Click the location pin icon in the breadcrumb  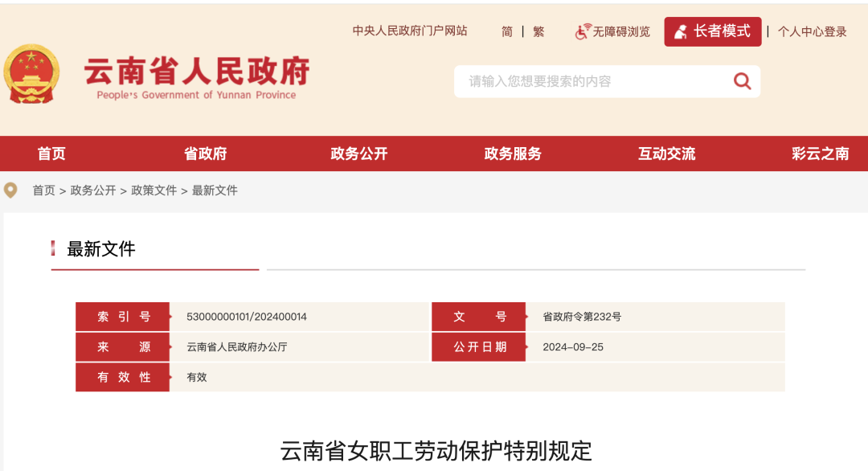coord(11,190)
